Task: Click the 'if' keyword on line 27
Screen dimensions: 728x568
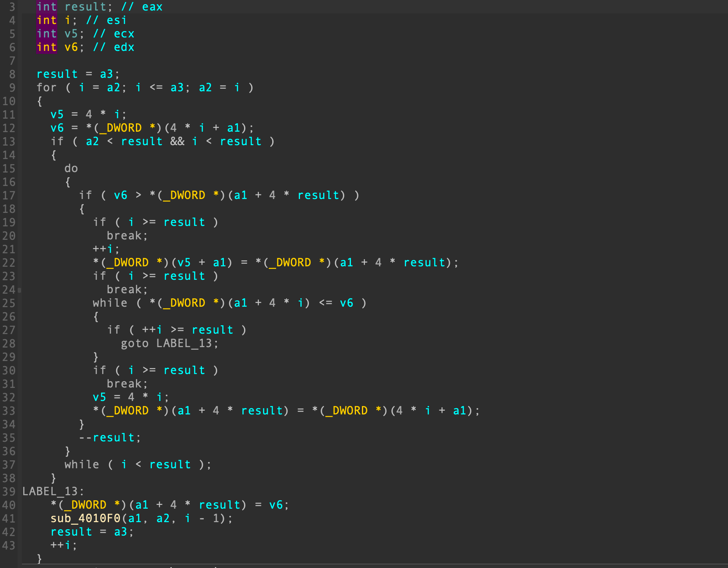Action: 114,330
